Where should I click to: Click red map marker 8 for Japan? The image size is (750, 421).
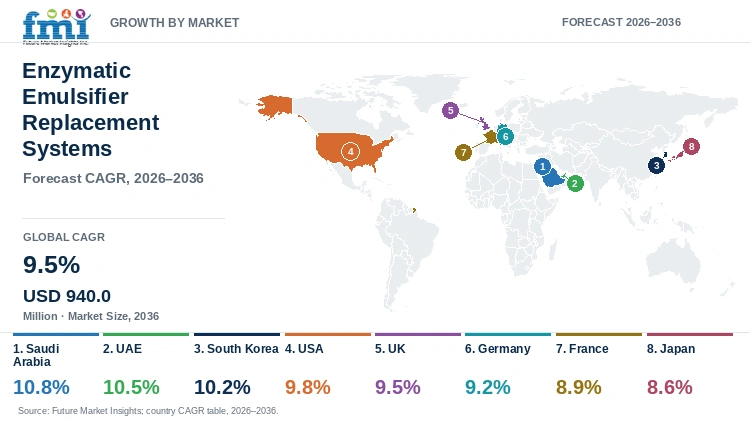tap(691, 146)
